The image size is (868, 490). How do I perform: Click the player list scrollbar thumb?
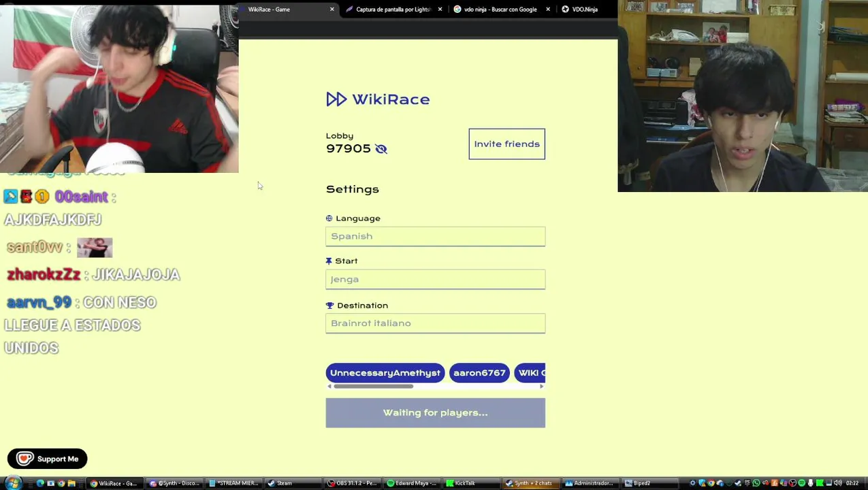pyautogui.click(x=373, y=387)
